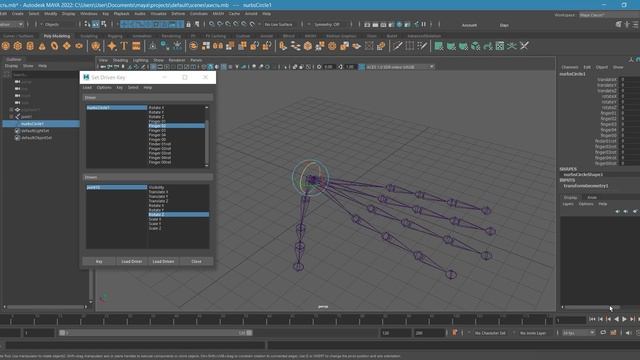This screenshot has height=360, width=640.
Task: Click Close button in Set Driven Key
Action: pyautogui.click(x=196, y=261)
